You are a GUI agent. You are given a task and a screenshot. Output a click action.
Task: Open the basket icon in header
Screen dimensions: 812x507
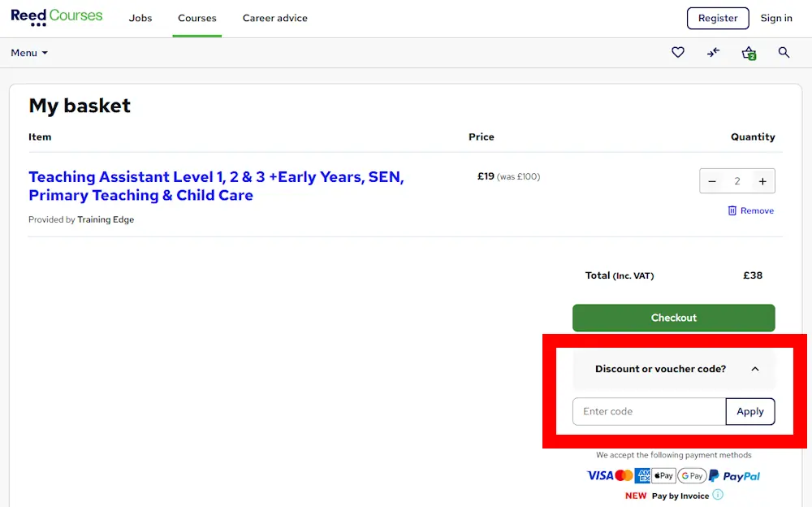(749, 53)
